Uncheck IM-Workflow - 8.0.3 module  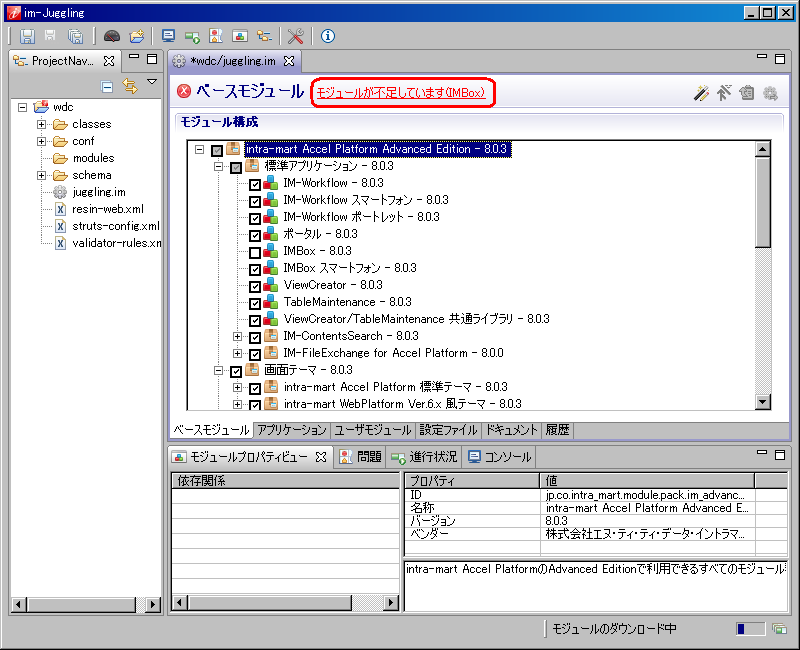[255, 184]
